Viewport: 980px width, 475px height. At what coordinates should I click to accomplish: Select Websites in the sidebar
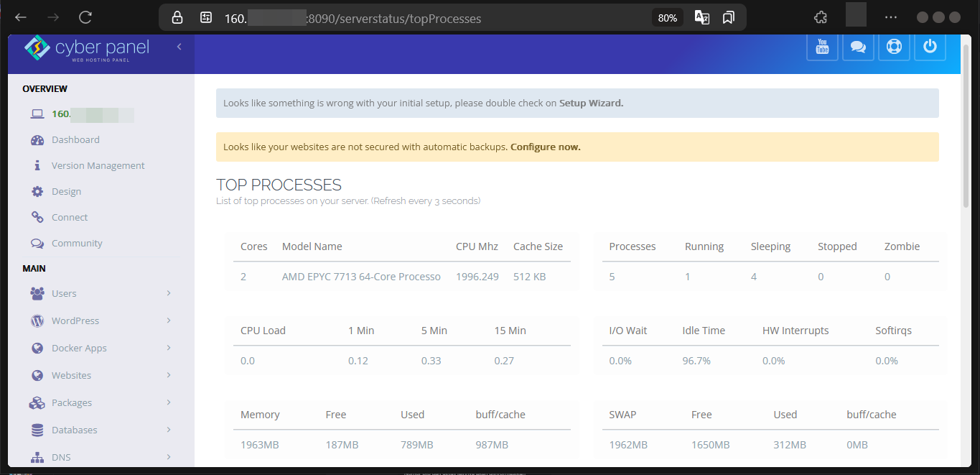(x=71, y=376)
